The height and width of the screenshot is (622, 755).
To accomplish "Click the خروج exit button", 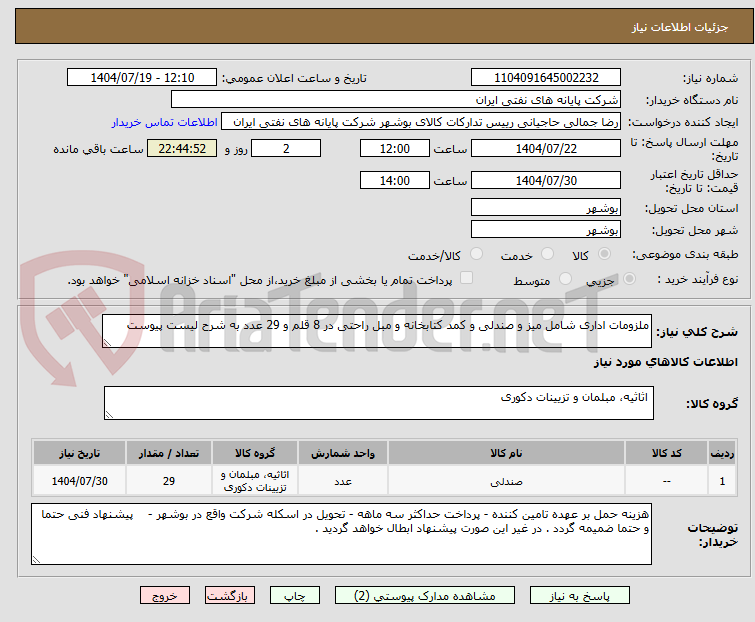I will 163,595.
